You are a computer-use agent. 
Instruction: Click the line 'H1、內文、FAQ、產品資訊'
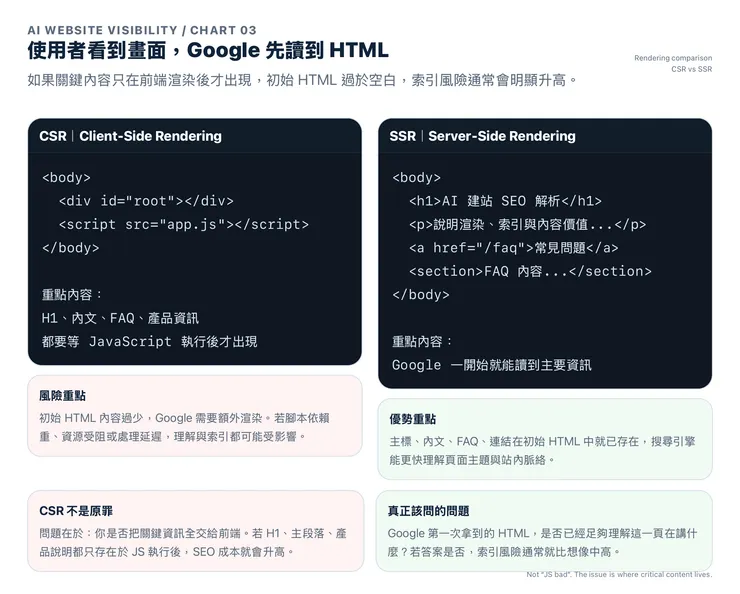[120, 318]
